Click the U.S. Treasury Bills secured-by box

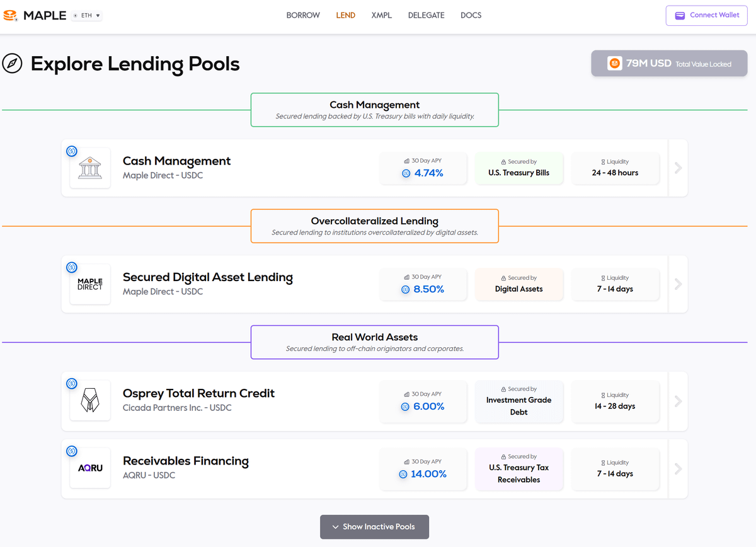pos(519,168)
